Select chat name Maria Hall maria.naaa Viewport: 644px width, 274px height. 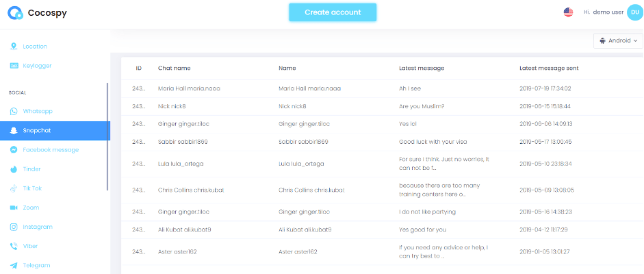click(x=189, y=88)
